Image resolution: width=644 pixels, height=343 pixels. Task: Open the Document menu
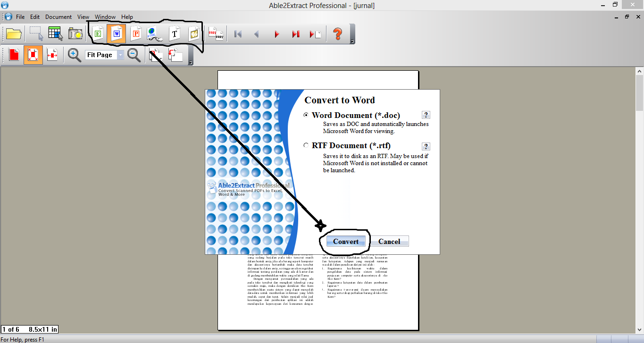coord(59,17)
